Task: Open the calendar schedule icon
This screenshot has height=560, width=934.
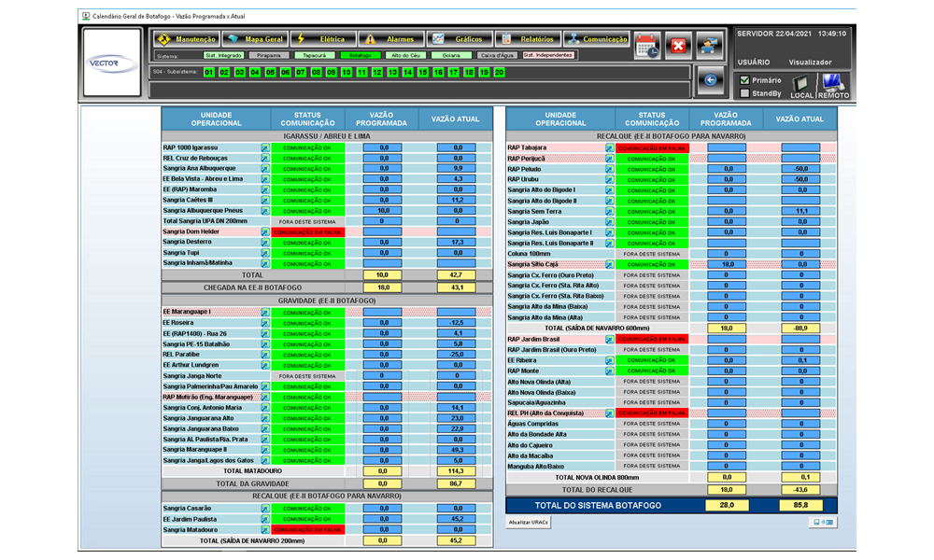Action: point(646,45)
